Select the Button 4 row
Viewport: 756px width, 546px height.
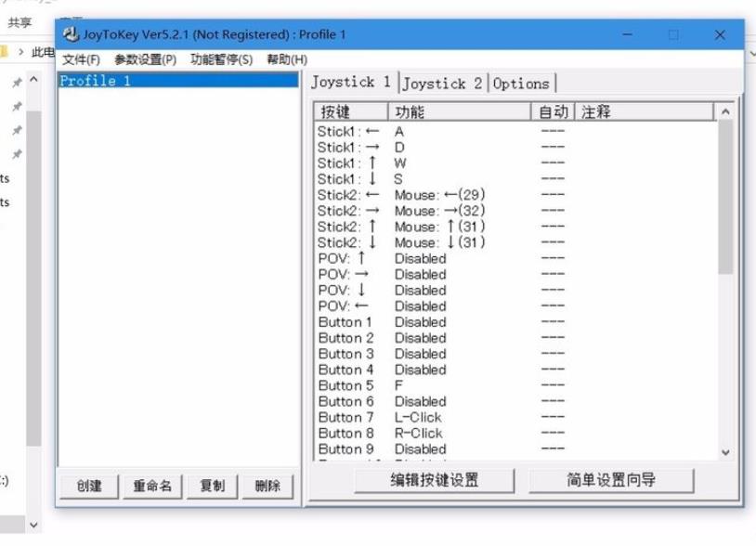pos(515,370)
